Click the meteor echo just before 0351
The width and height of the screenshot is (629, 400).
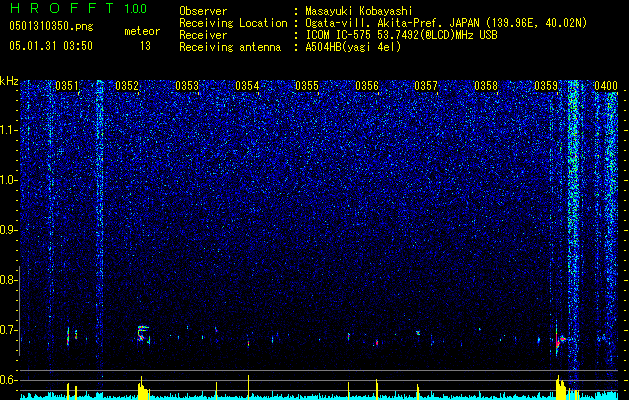pyautogui.click(x=68, y=336)
